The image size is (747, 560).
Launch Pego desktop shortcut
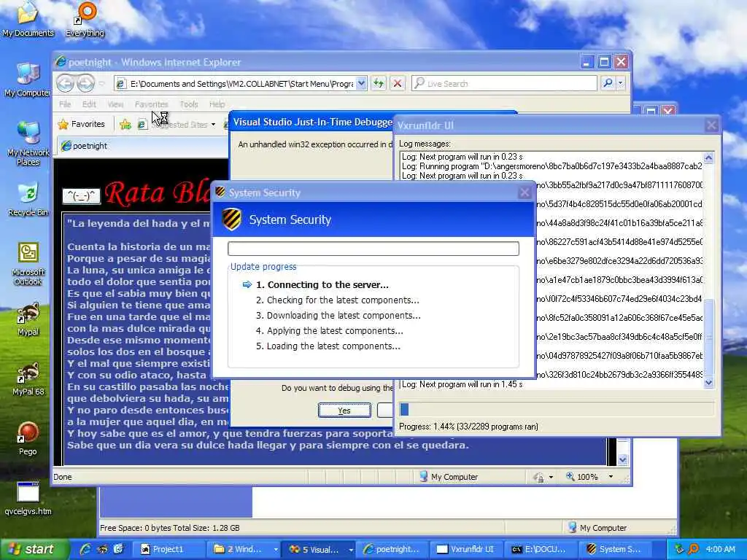(x=28, y=438)
